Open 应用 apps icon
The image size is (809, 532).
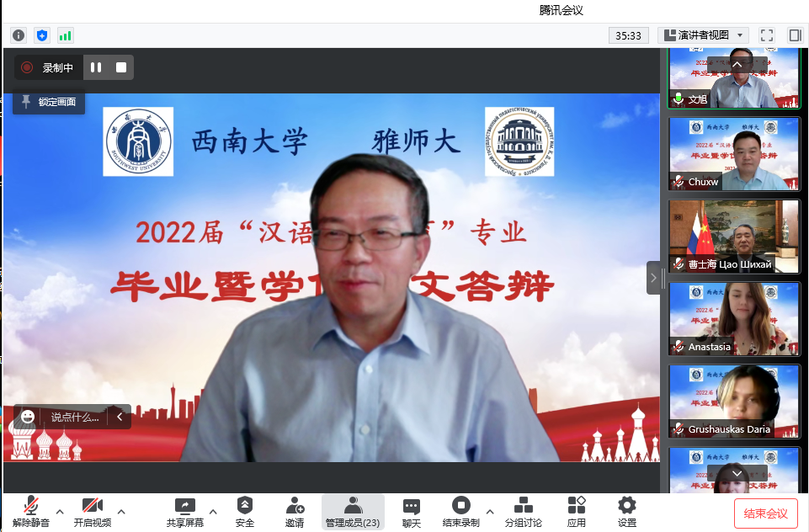577,512
